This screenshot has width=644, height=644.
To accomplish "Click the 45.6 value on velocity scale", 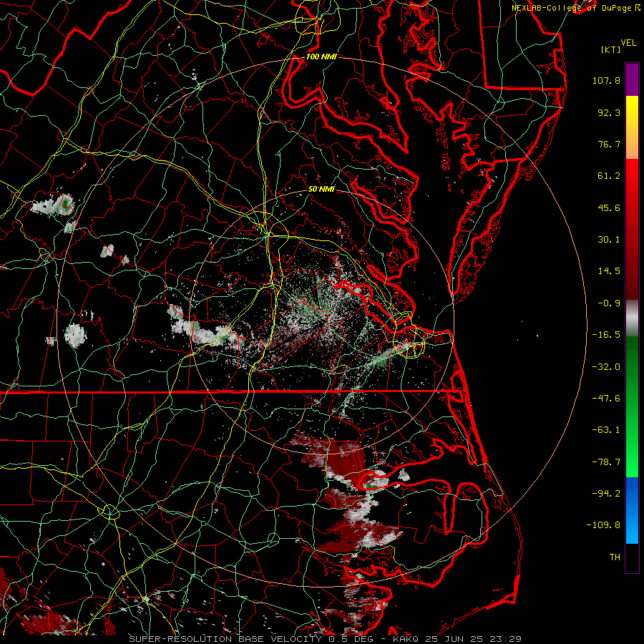I will (x=609, y=208).
